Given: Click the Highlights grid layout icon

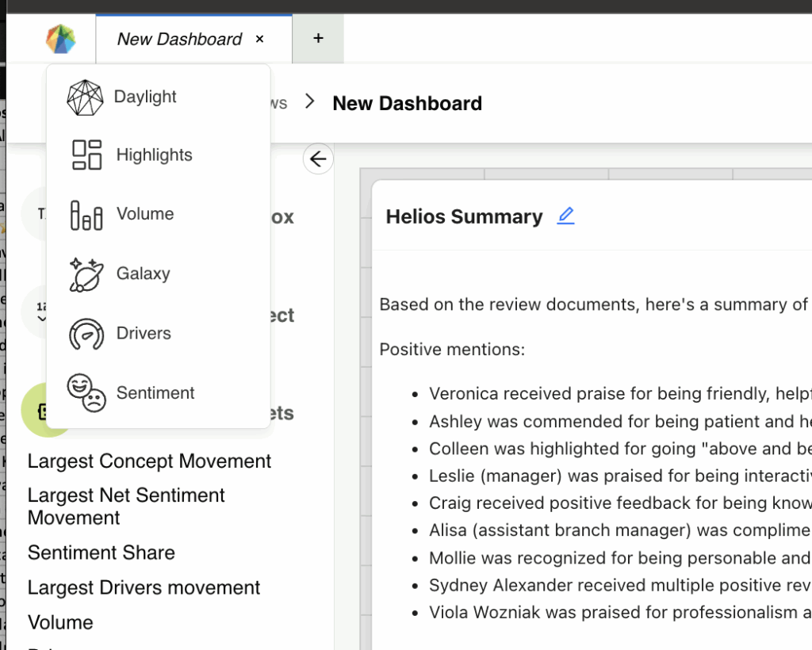Looking at the screenshot, I should tap(86, 155).
